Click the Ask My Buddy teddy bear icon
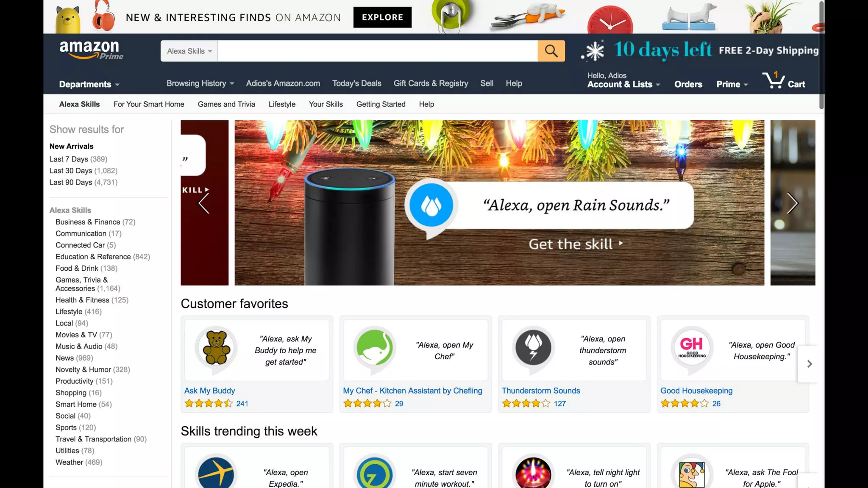 click(x=216, y=348)
